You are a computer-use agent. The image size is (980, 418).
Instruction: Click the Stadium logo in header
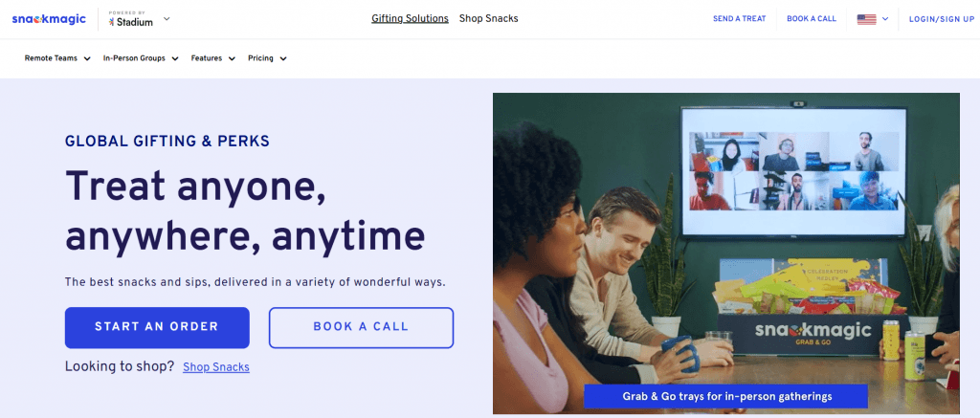tap(130, 19)
